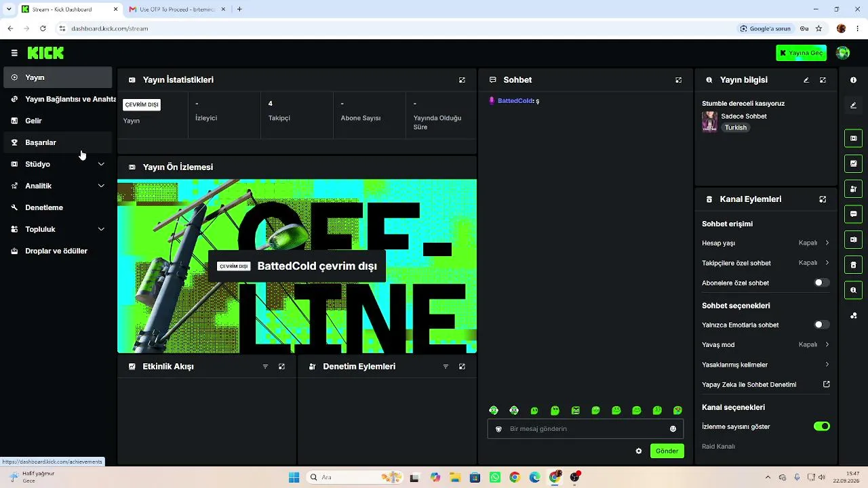Open Windows Start menu

(294, 477)
